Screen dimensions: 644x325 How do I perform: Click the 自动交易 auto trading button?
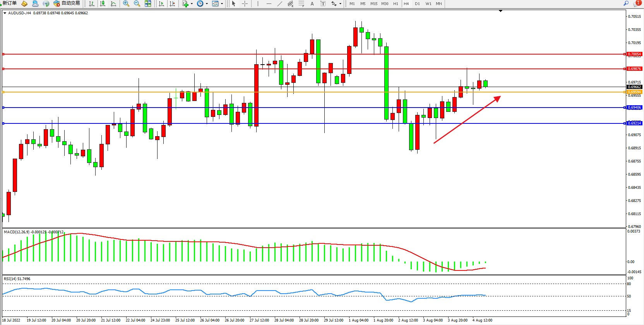(67, 3)
